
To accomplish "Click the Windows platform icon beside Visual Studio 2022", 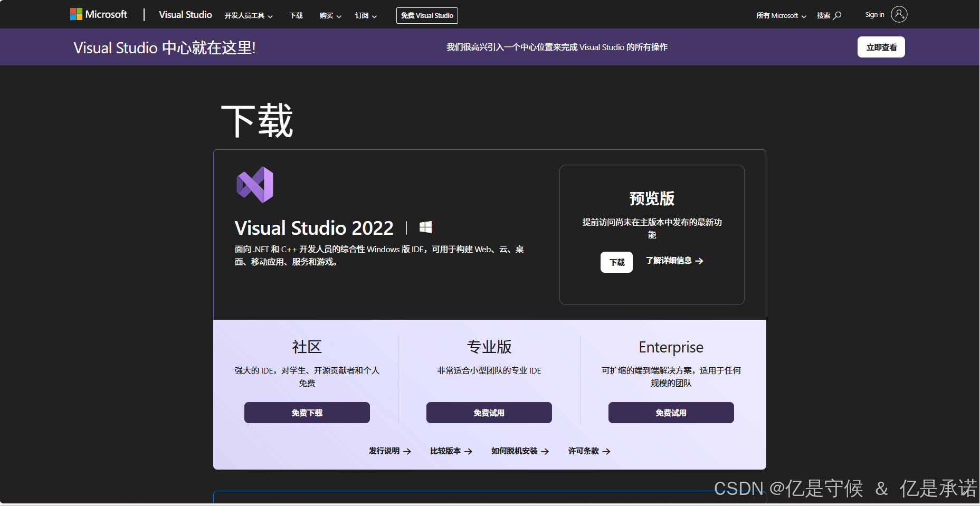I will 426,227.
